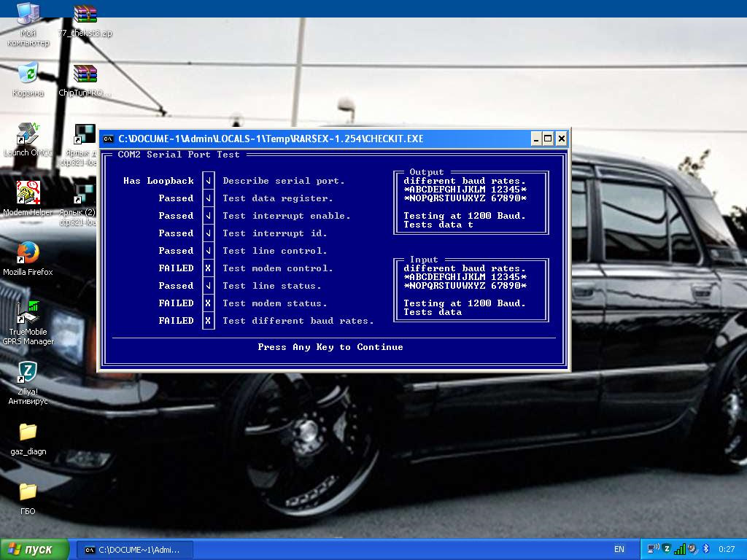Click the Bluetooth icon in system tray

coord(706,549)
